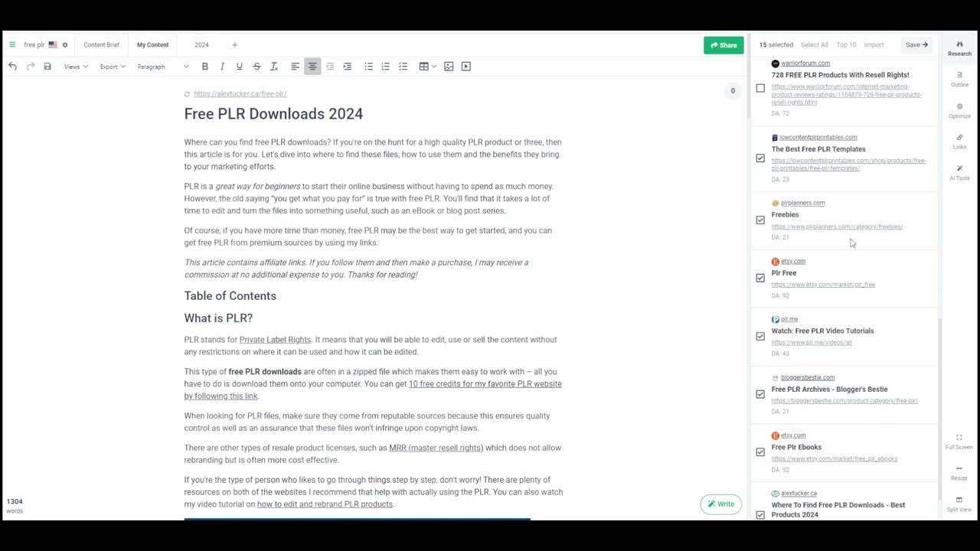Open the Paragraph style dropdown
Screen dimensions: 980x551
[162, 67]
